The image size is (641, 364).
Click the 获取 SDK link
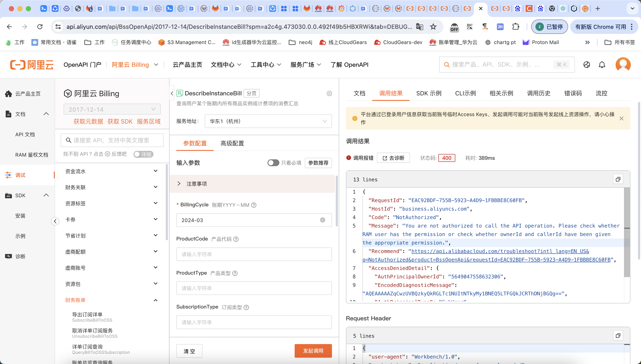tap(120, 121)
